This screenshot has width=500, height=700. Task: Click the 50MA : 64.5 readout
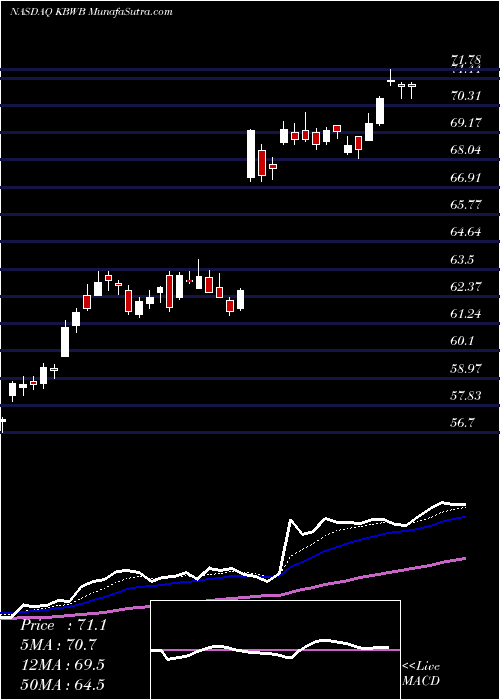click(62, 684)
